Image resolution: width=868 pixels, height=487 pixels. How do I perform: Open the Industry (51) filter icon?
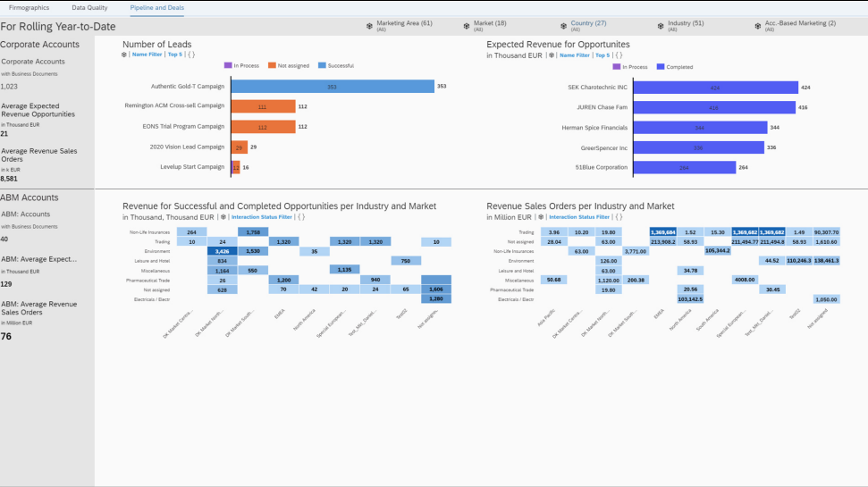click(x=661, y=26)
